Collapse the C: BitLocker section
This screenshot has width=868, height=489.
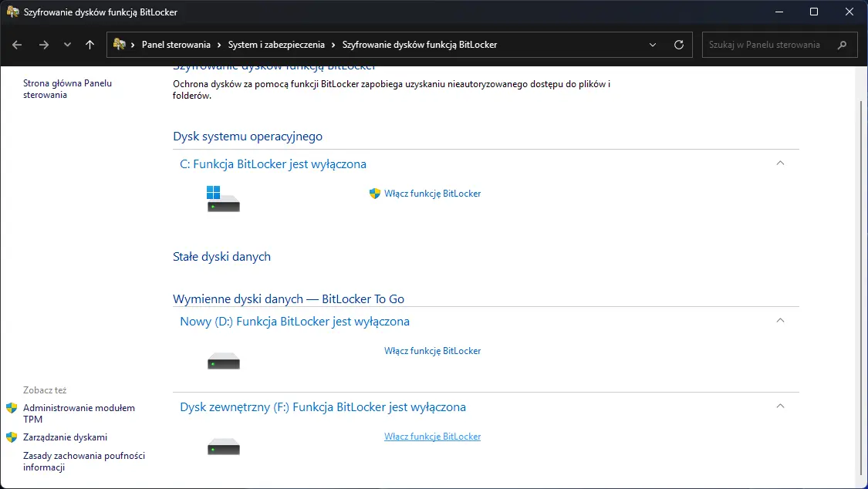pyautogui.click(x=780, y=164)
